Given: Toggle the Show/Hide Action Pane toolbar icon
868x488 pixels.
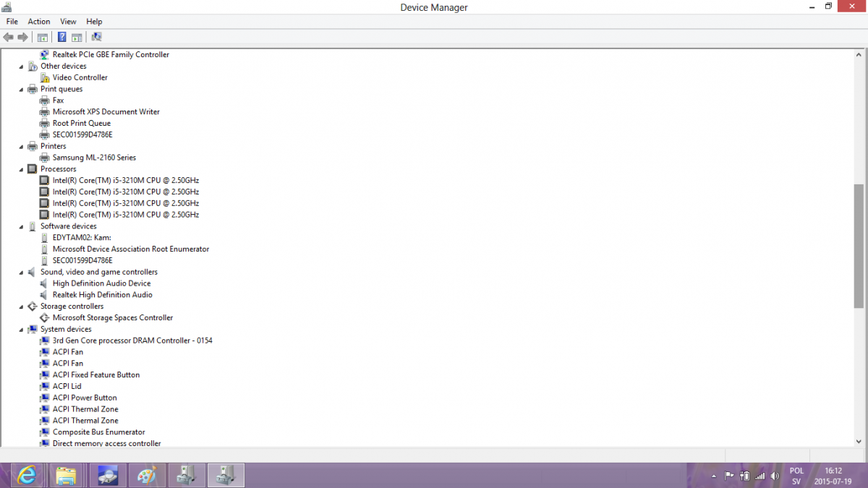Looking at the screenshot, I should coord(77,37).
